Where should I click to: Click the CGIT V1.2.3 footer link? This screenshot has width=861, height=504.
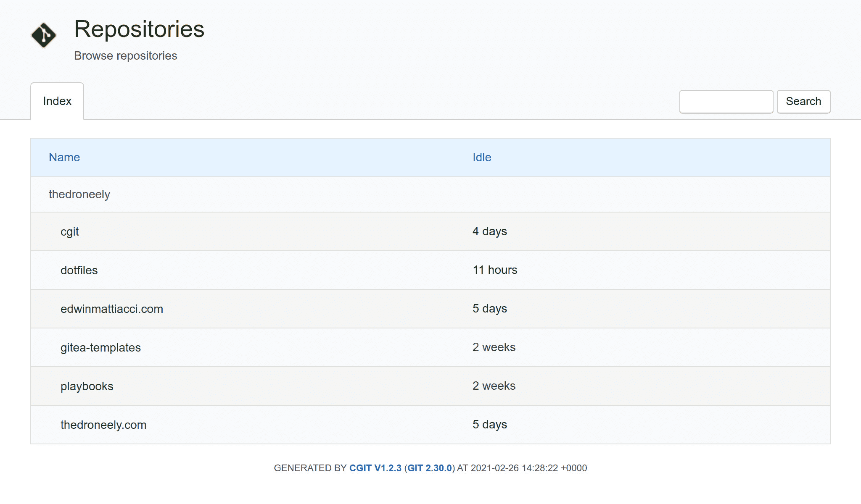[375, 468]
